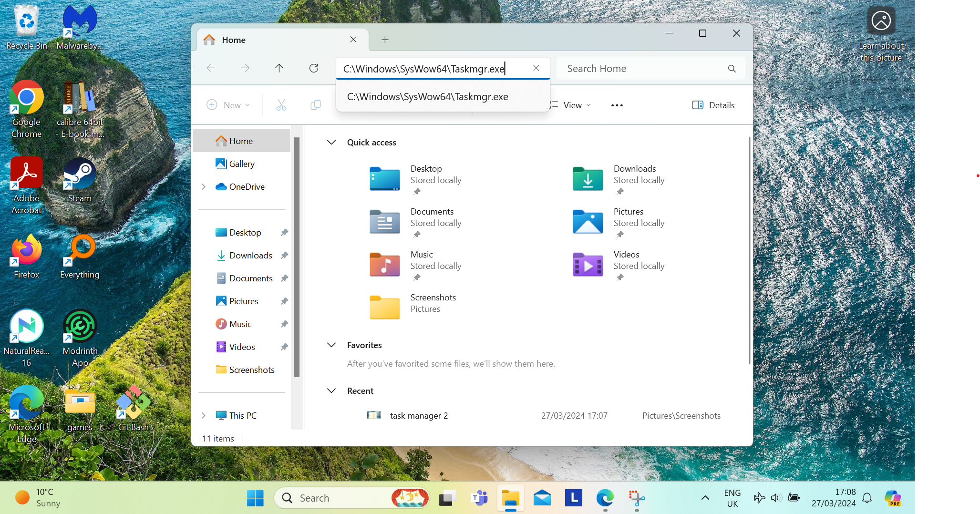Expand the OneDrive tree item

[204, 186]
